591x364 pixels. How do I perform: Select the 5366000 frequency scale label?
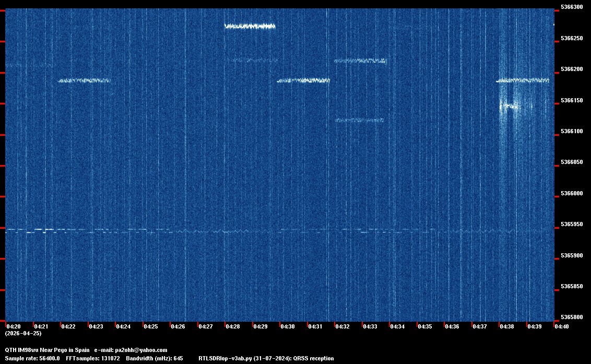[571, 194]
